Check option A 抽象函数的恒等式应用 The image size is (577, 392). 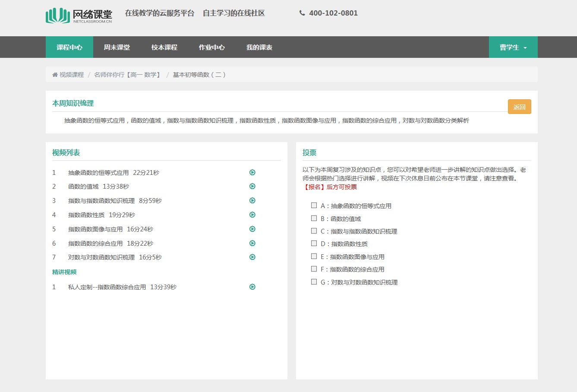(x=314, y=205)
